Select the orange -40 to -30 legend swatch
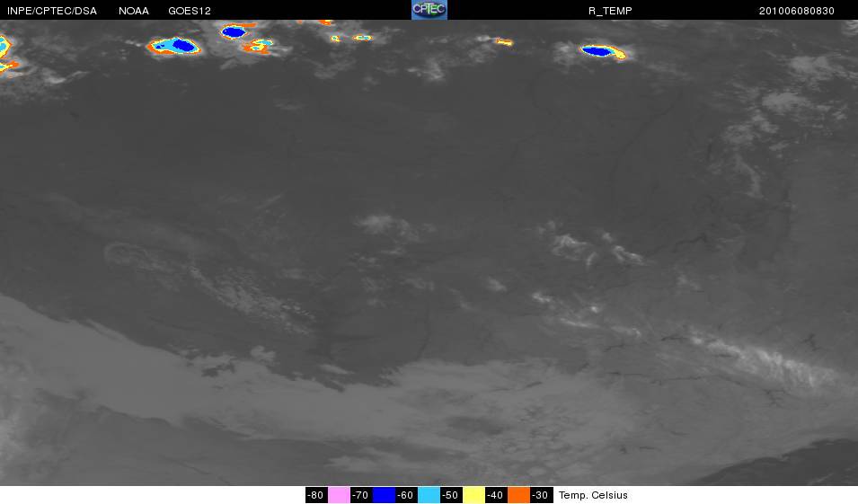 [x=518, y=495]
